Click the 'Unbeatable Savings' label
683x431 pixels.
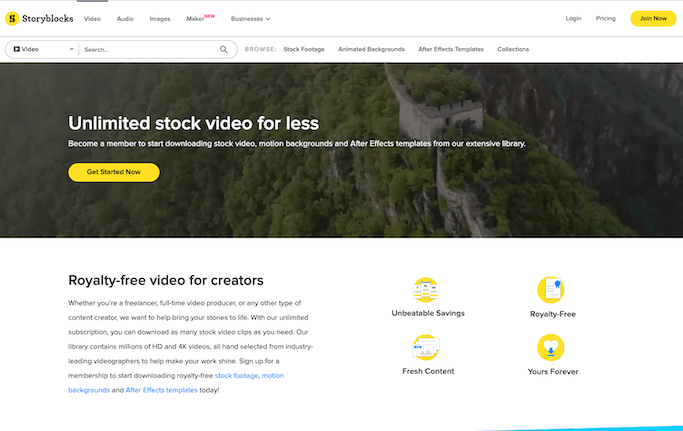pos(428,313)
